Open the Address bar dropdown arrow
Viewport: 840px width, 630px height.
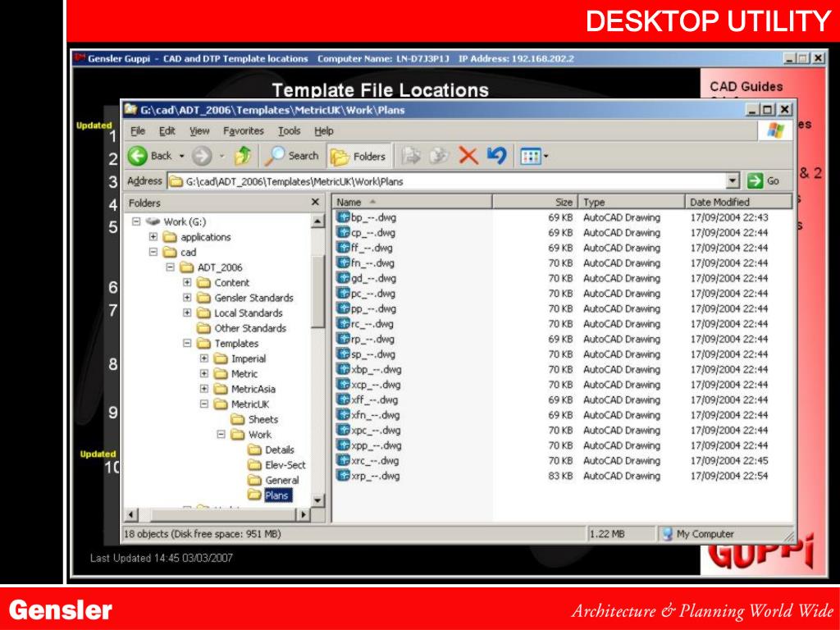[x=733, y=181]
